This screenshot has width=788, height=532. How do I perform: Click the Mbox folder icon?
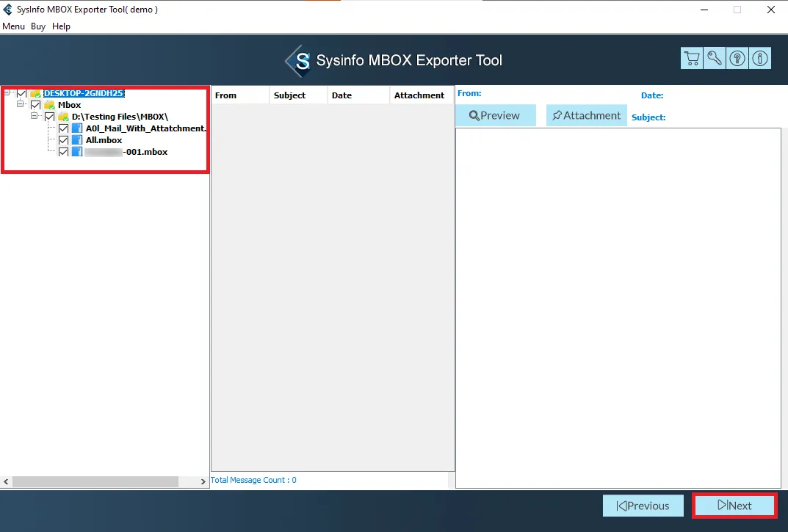point(49,105)
